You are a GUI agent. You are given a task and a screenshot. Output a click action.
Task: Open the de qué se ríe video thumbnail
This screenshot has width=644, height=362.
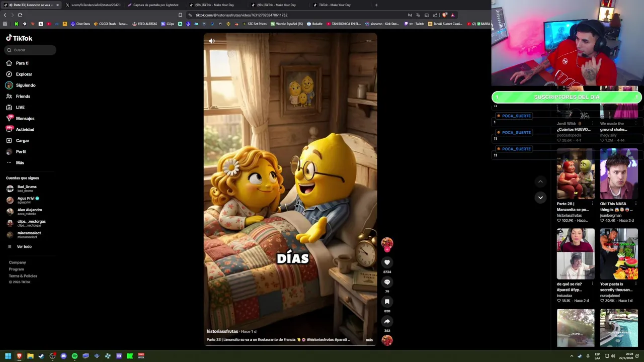pyautogui.click(x=576, y=254)
